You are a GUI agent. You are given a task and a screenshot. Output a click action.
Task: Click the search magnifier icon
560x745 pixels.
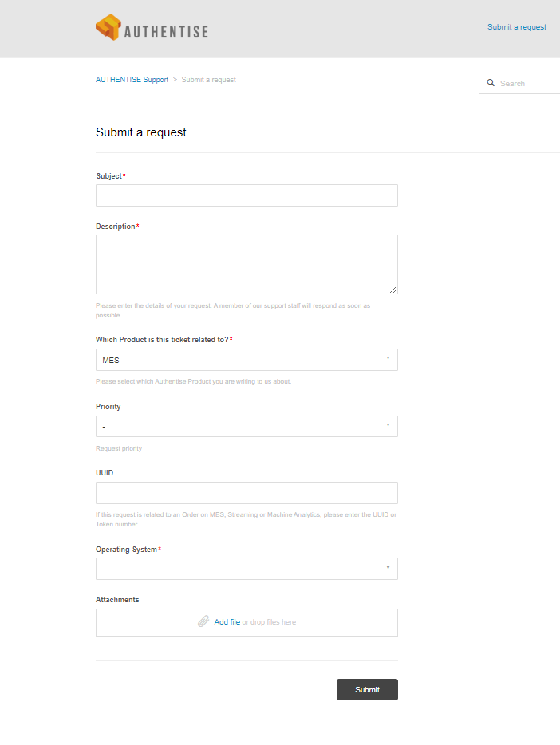coord(491,83)
